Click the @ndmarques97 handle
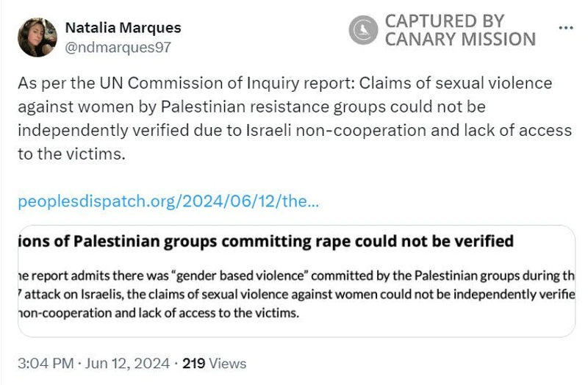 (x=118, y=47)
